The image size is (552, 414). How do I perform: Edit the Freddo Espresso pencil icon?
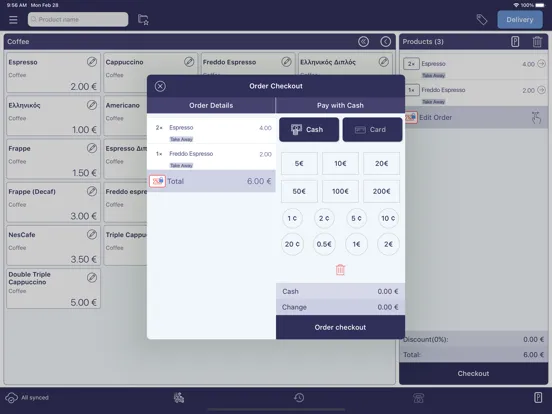pyautogui.click(x=286, y=62)
